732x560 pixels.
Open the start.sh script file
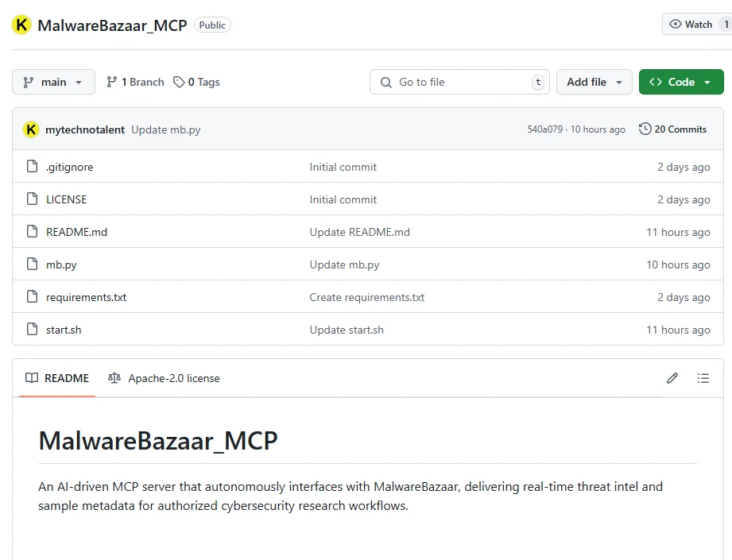pos(64,330)
